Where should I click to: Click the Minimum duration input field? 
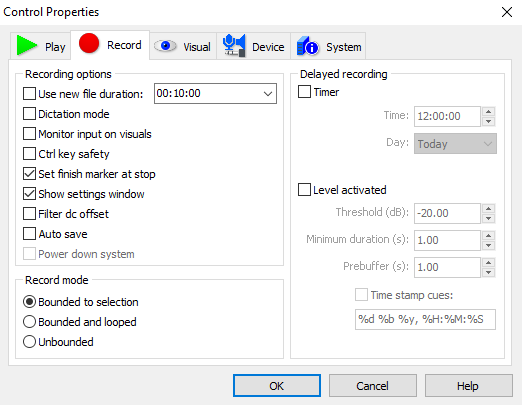[x=447, y=240]
